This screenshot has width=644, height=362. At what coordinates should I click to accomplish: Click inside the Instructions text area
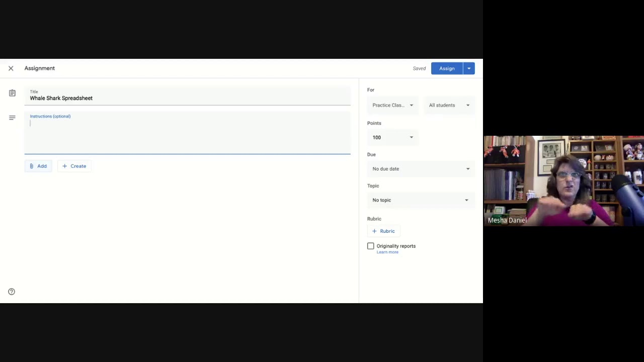coord(187,133)
